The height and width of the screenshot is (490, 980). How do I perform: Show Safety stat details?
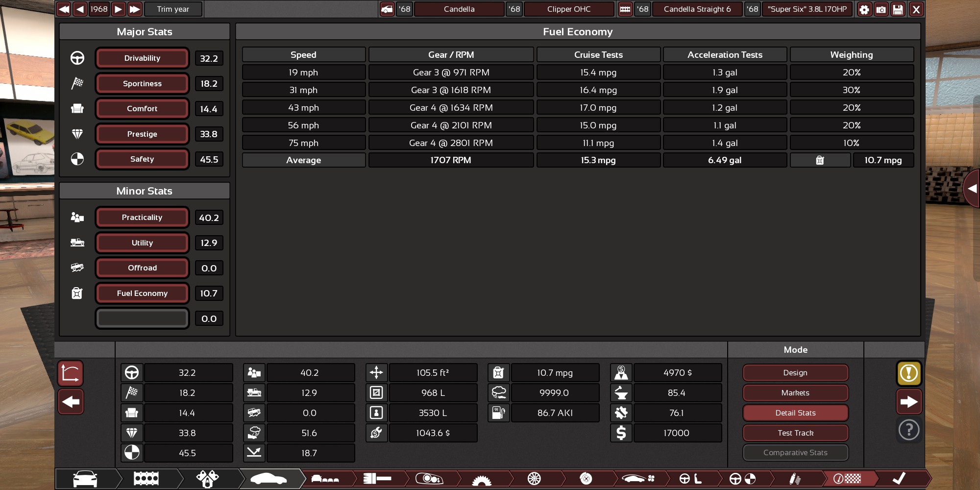coord(142,159)
